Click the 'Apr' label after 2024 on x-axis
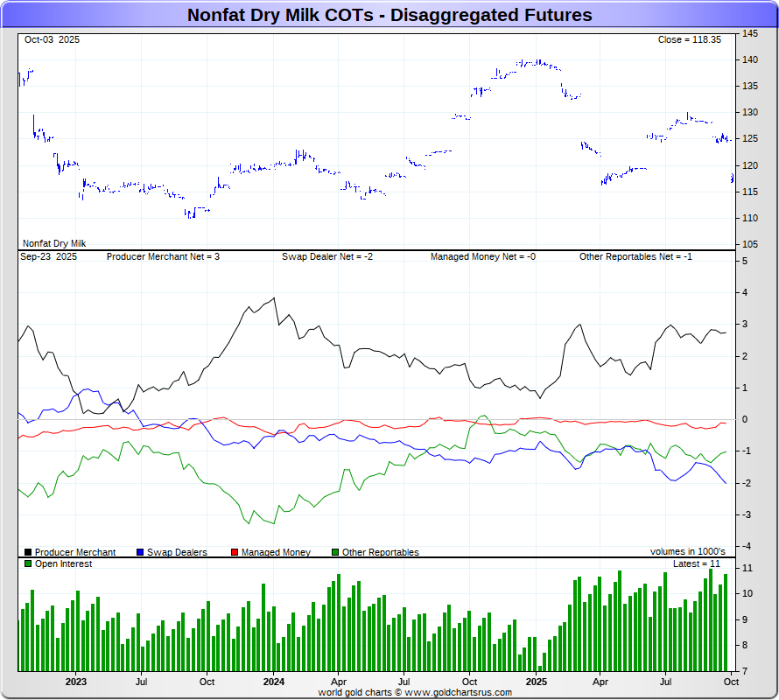Viewport: 779px width, 700px height. point(339,682)
